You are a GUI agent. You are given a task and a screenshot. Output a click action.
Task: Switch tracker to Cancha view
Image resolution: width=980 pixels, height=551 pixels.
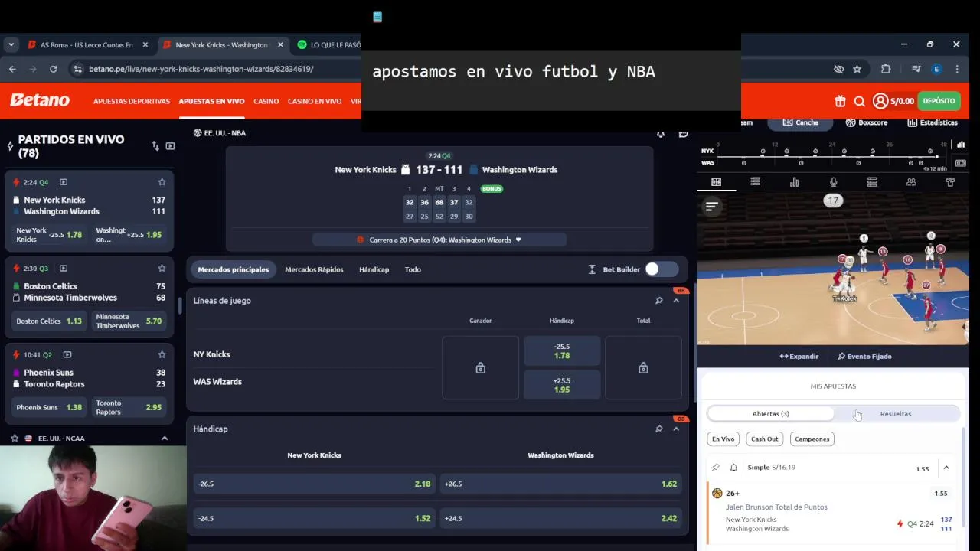(801, 122)
